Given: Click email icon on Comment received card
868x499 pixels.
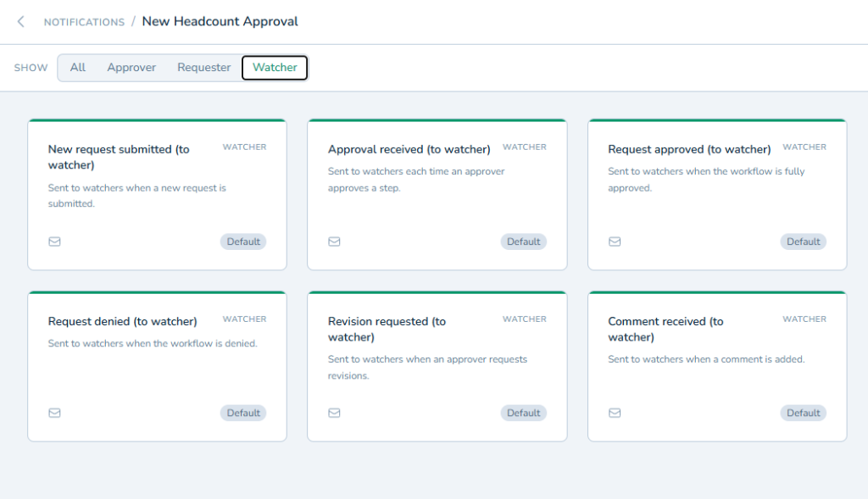Looking at the screenshot, I should (615, 413).
